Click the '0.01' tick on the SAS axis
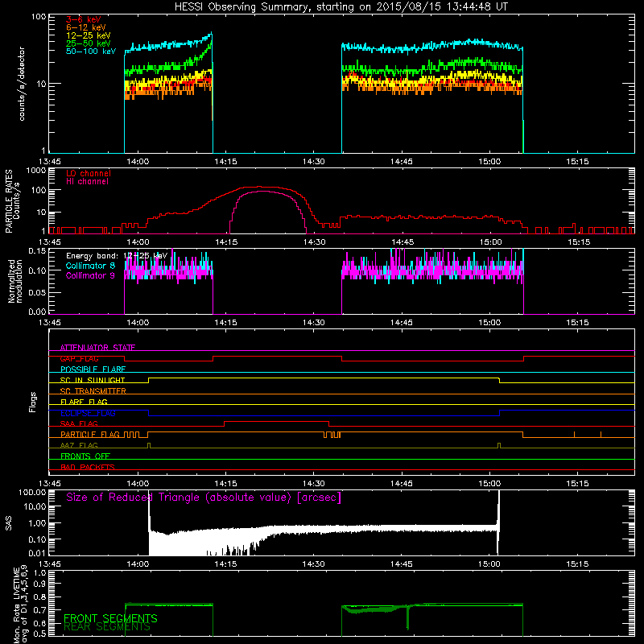The image size is (644, 644). pos(37,553)
